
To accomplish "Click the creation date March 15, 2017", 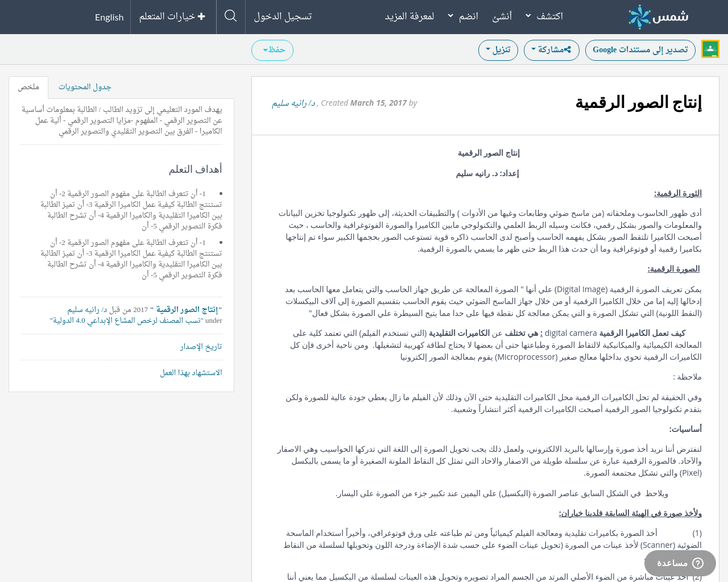I will pyautogui.click(x=378, y=103).
